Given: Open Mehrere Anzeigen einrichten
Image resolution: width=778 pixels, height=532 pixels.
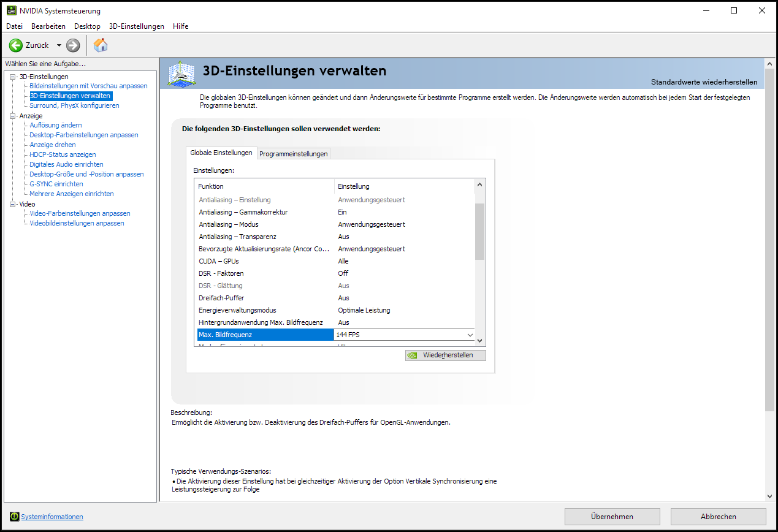Looking at the screenshot, I should click(72, 194).
